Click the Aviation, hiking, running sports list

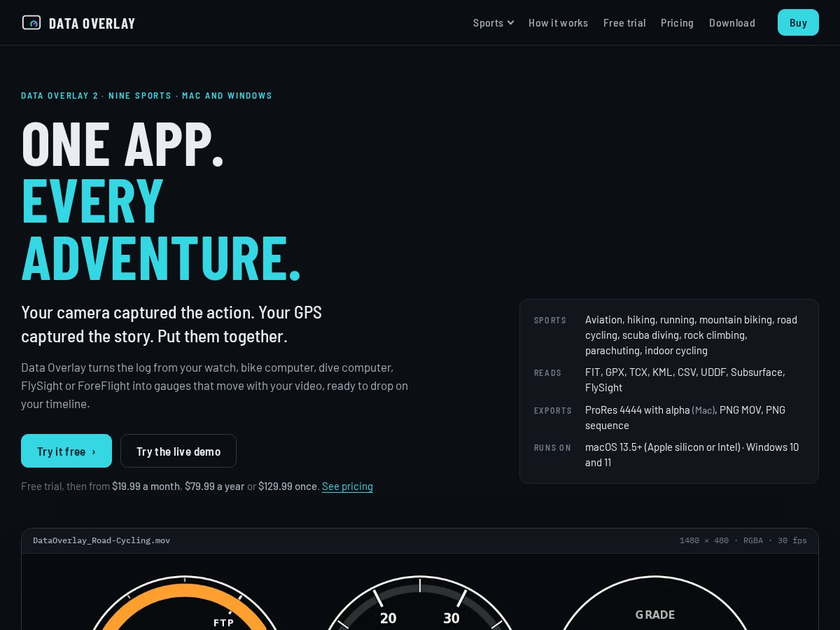coord(693,335)
